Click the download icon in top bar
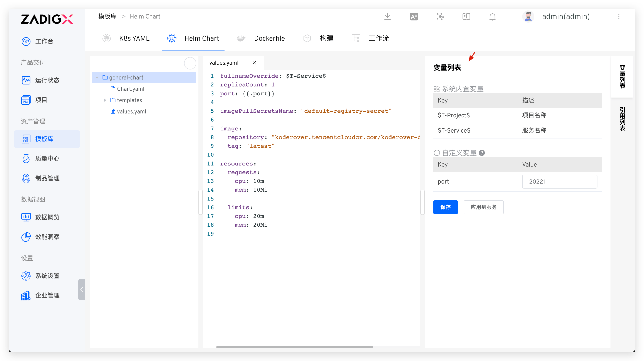Image resolution: width=644 pixels, height=361 pixels. coord(387,17)
